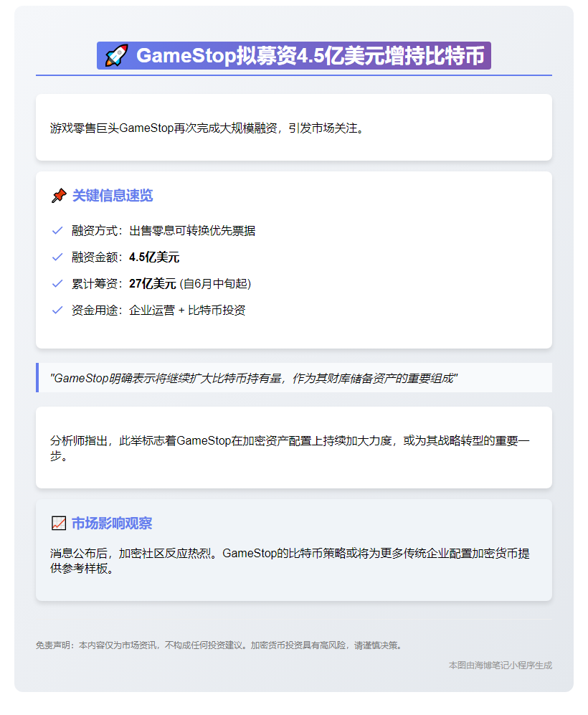Click the line 资金用途：企业运营 + 比特币投资

(158, 310)
